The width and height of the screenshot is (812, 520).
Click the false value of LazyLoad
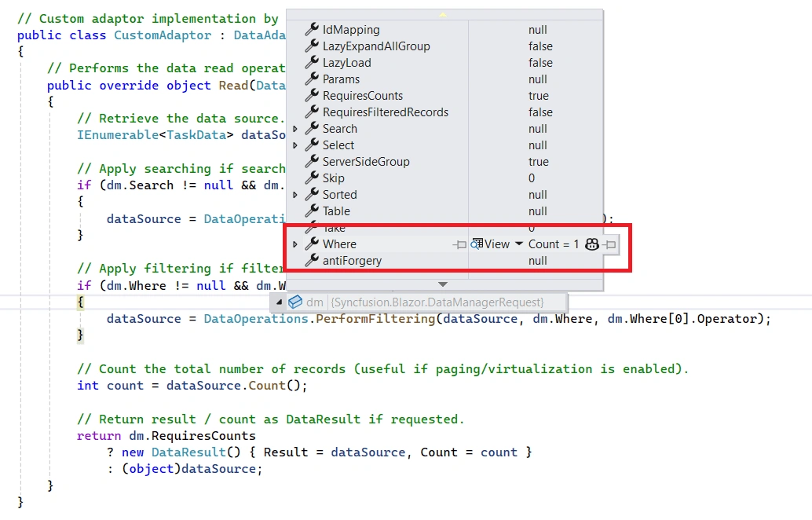click(x=540, y=63)
